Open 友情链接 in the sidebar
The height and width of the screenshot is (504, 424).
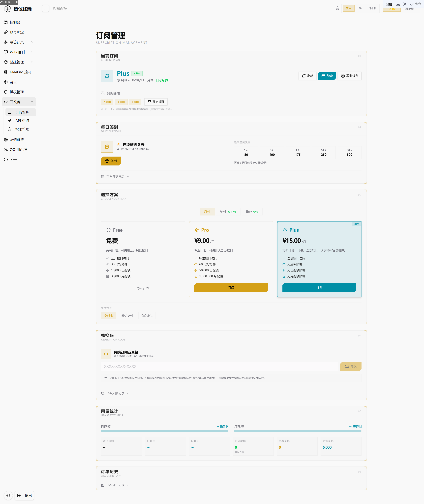coord(19,140)
